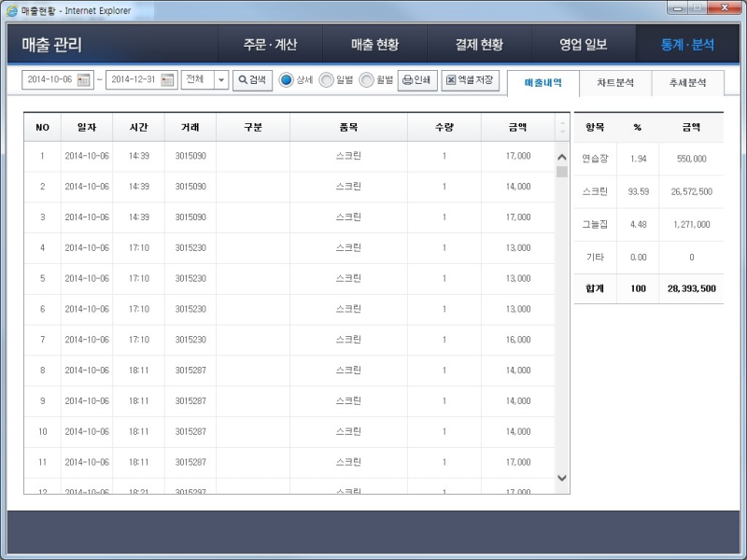
Task: Open the end date calendar picker
Action: click(167, 80)
